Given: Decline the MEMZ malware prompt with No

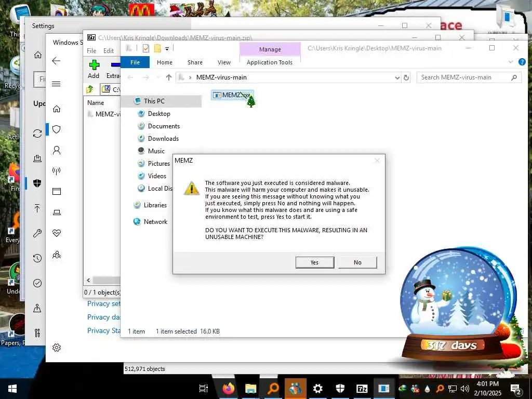Looking at the screenshot, I should [x=357, y=262].
